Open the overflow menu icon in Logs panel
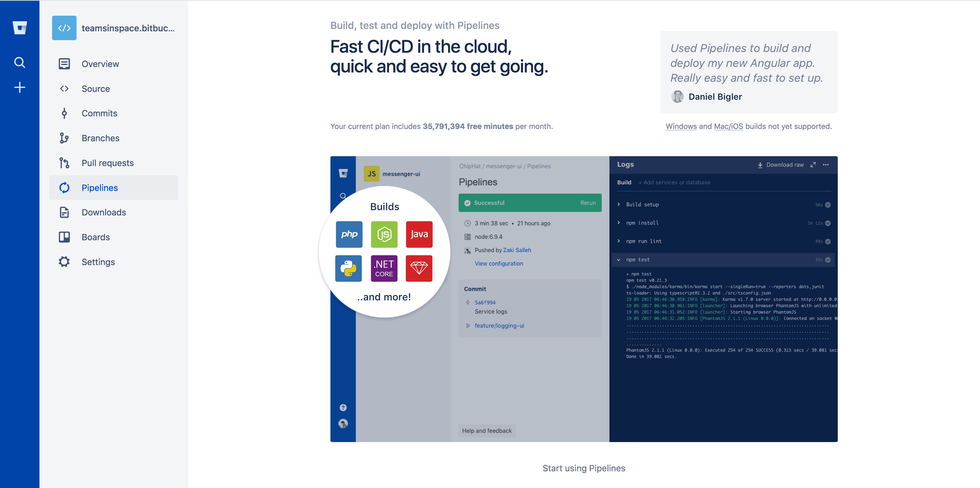Image resolution: width=980 pixels, height=488 pixels. point(826,165)
